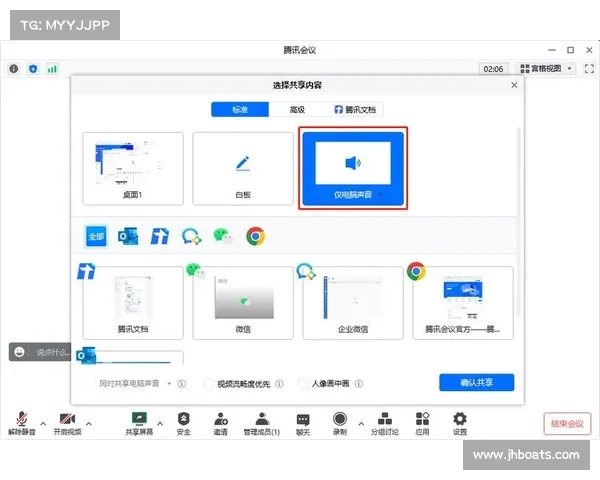This screenshot has height=480, width=600.
Task: Expand share options arrow beside 共享屏幕
Action: pos(160,424)
